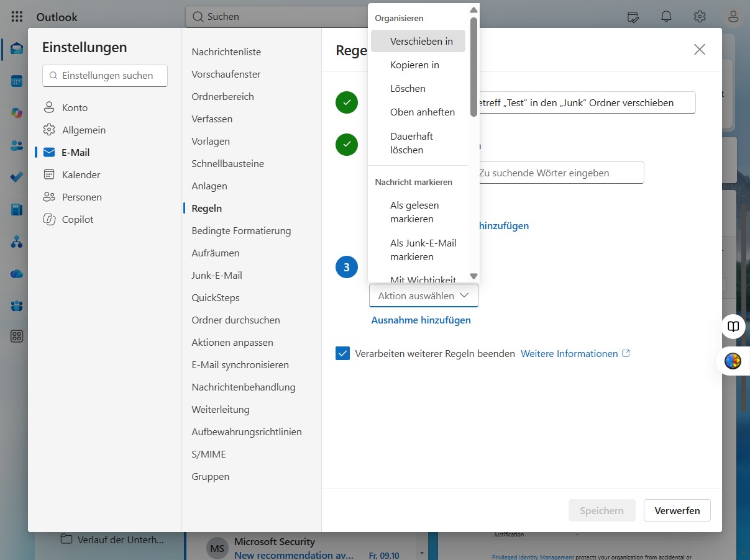The height and width of the screenshot is (560, 750).
Task: Click the 'Zu suchende Wörter eingeben' field
Action: click(557, 173)
